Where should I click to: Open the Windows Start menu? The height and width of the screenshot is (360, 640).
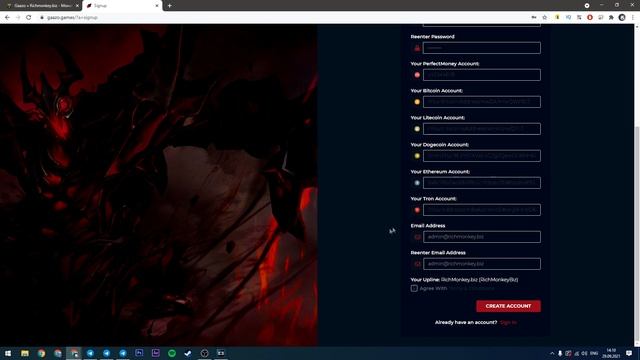[x=8, y=353]
